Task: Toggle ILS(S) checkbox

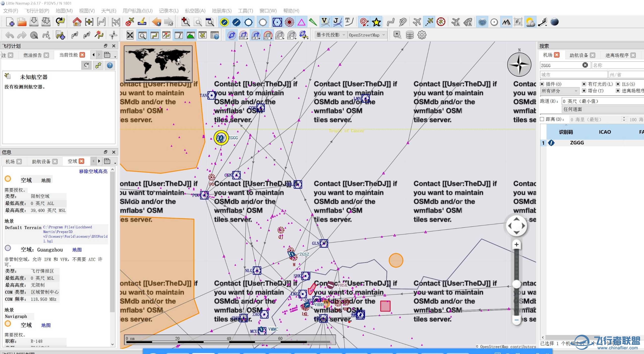Action: pos(618,84)
